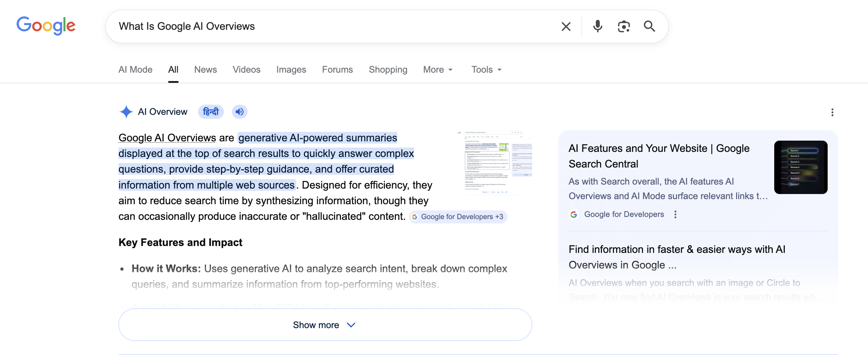Click Google for Developers source name in card
Screen dimensions: 868x359
tap(624, 214)
